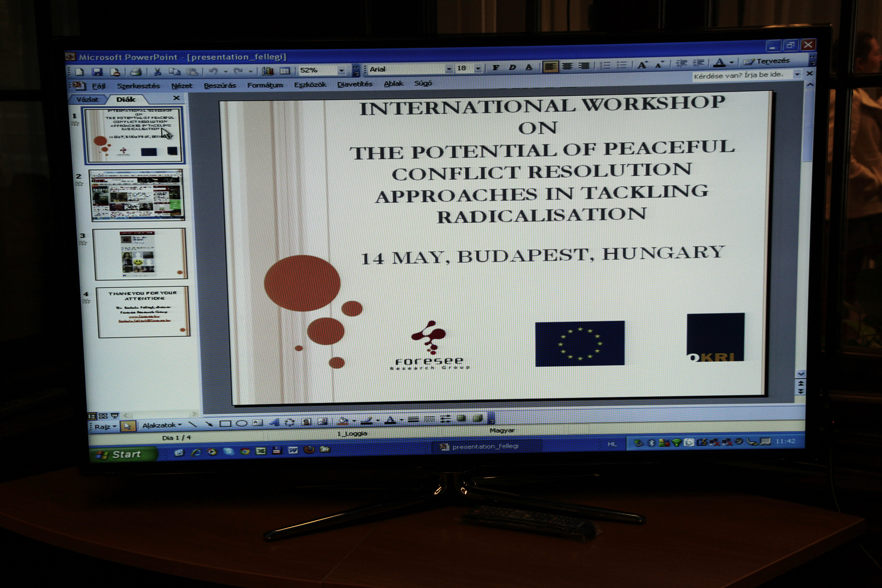882x588 pixels.
Task: Toggle center text alignment
Action: [567, 66]
